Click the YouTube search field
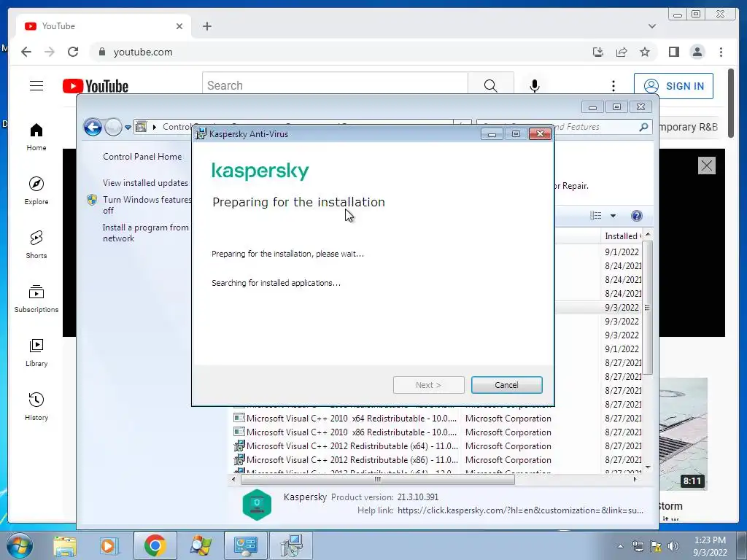The width and height of the screenshot is (747, 560). [335, 85]
